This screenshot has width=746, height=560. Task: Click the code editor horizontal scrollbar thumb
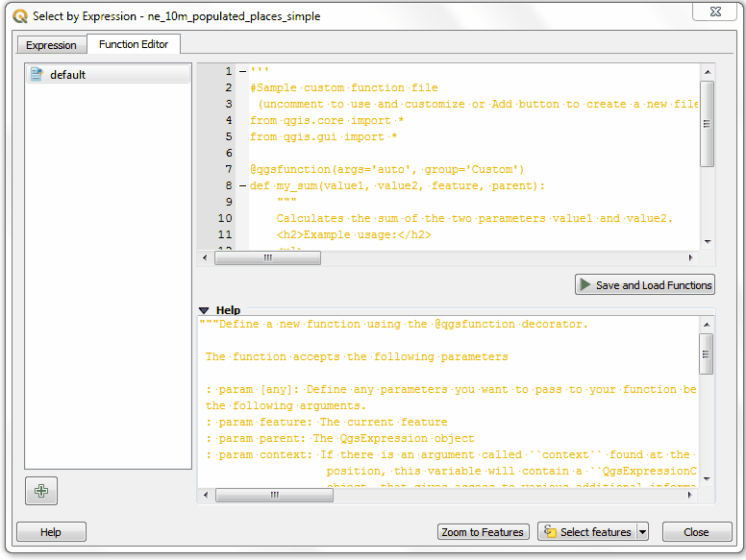tap(267, 258)
